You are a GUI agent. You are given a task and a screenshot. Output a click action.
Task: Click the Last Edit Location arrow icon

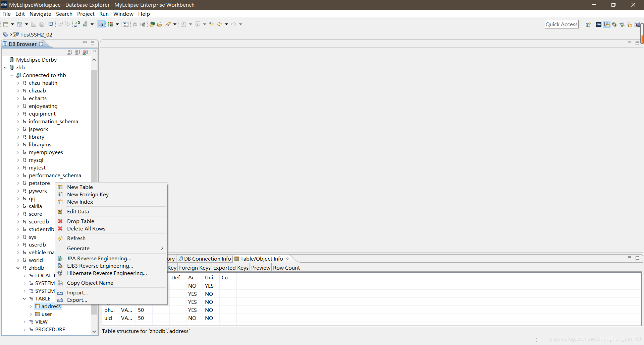[x=212, y=24]
